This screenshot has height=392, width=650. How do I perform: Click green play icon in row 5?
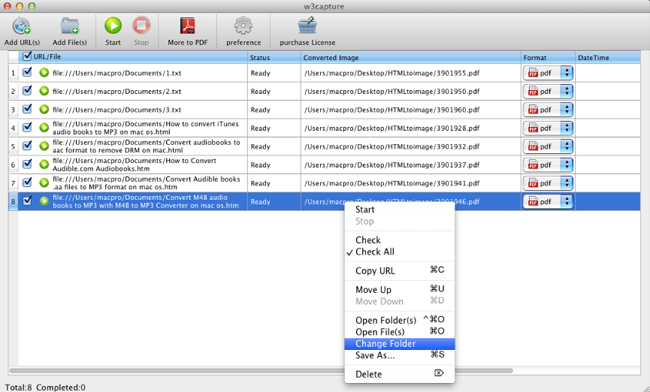click(44, 146)
